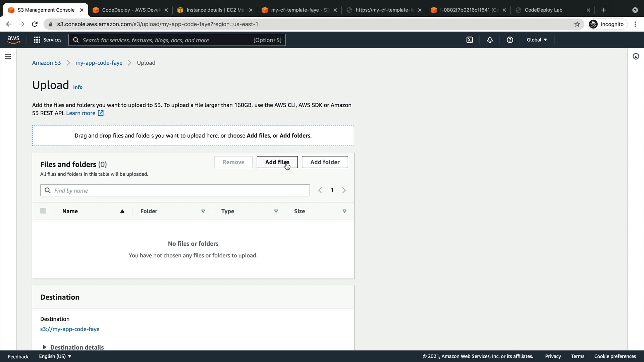Switch to the Instance details EC2 tab

pyautogui.click(x=215, y=10)
